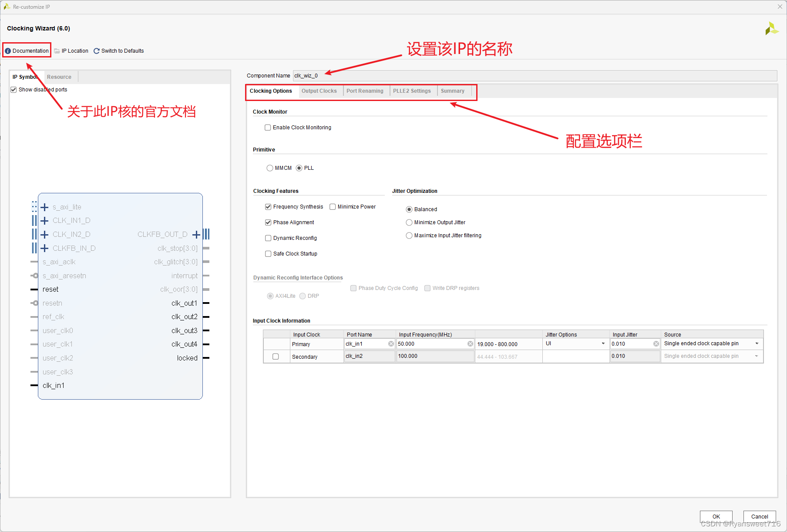Viewport: 787px width, 532px height.
Task: Click the Xilinx logo icon
Action: [771, 29]
